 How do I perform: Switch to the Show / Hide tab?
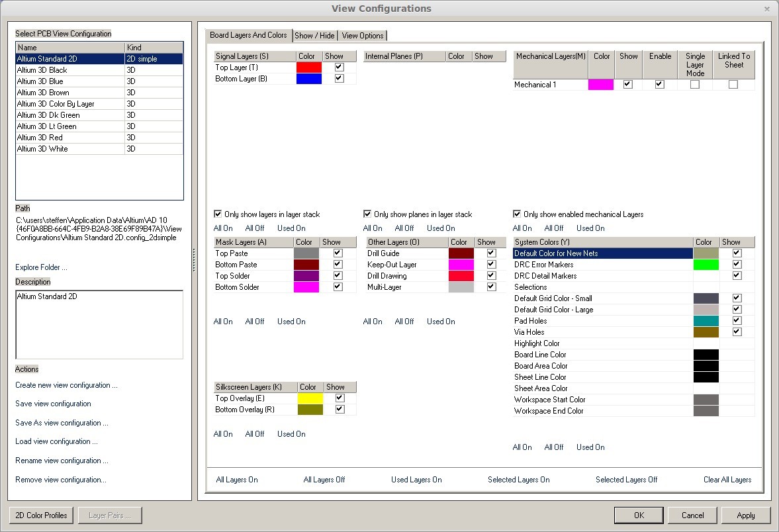(x=314, y=35)
